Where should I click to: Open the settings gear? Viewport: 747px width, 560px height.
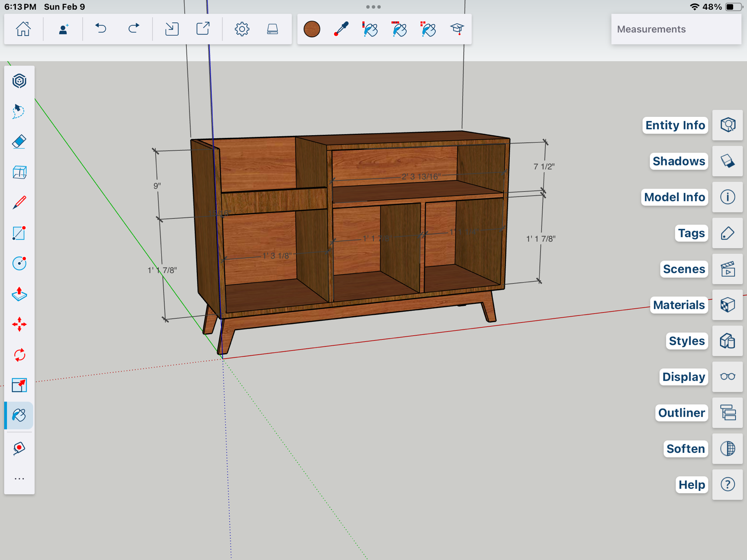242,29
